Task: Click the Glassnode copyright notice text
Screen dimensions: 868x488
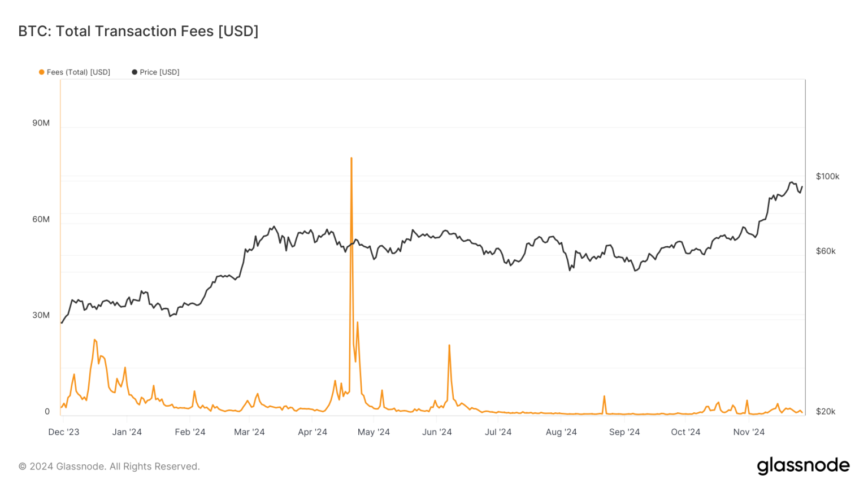Action: click(x=109, y=467)
